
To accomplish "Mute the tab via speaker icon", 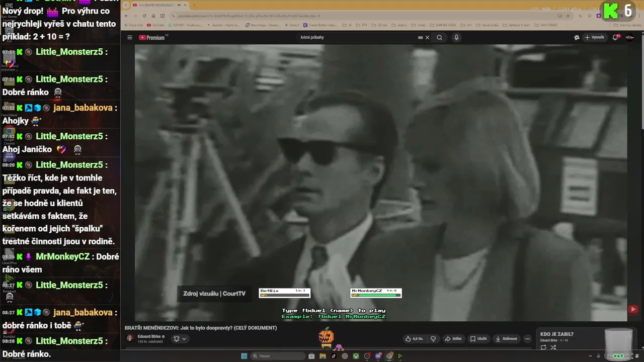I will tap(178, 5).
